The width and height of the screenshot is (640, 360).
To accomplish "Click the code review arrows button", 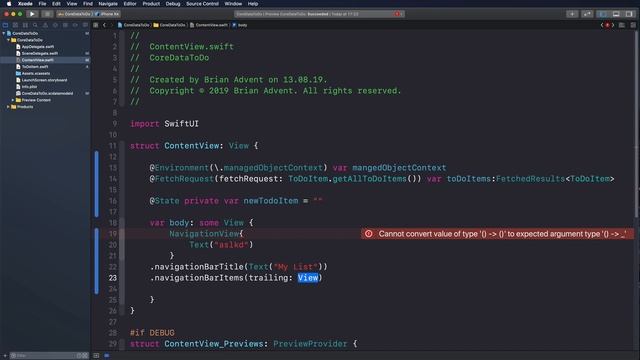I will click(587, 14).
